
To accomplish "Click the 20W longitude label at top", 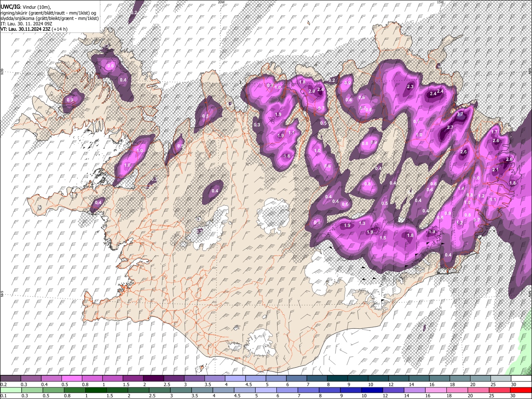I will point(221,2).
